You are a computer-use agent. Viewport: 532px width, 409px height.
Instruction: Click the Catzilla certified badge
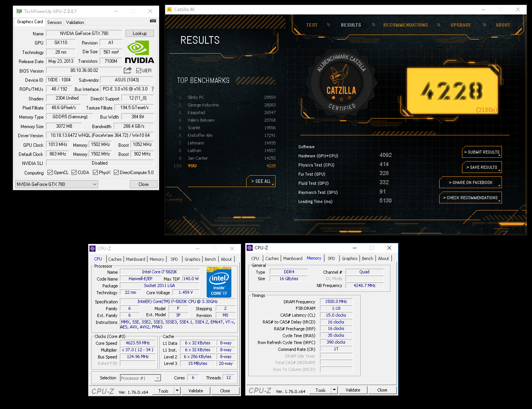pyautogui.click(x=342, y=83)
